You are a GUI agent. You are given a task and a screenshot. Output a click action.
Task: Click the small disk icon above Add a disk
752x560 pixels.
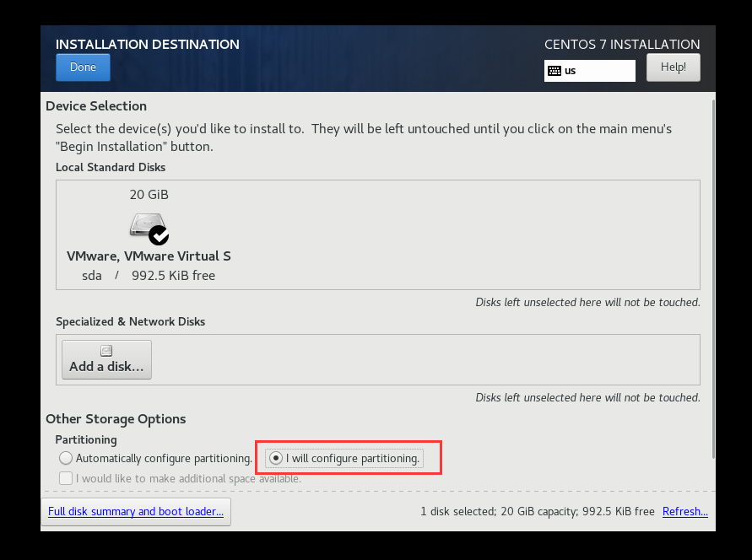point(106,351)
